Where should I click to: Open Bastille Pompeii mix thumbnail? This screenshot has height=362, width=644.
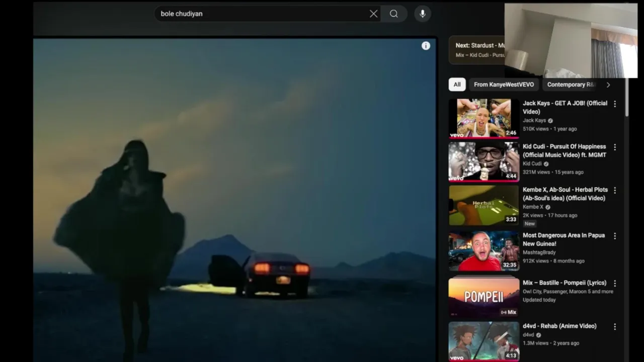coord(484,297)
